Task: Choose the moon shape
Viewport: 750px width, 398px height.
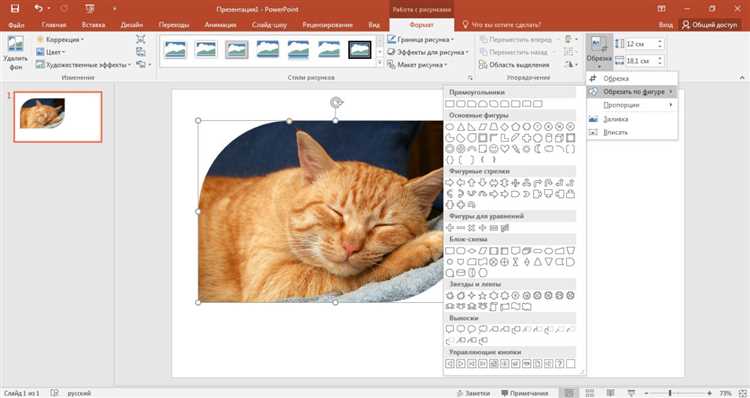Action: pyautogui.click(x=538, y=149)
